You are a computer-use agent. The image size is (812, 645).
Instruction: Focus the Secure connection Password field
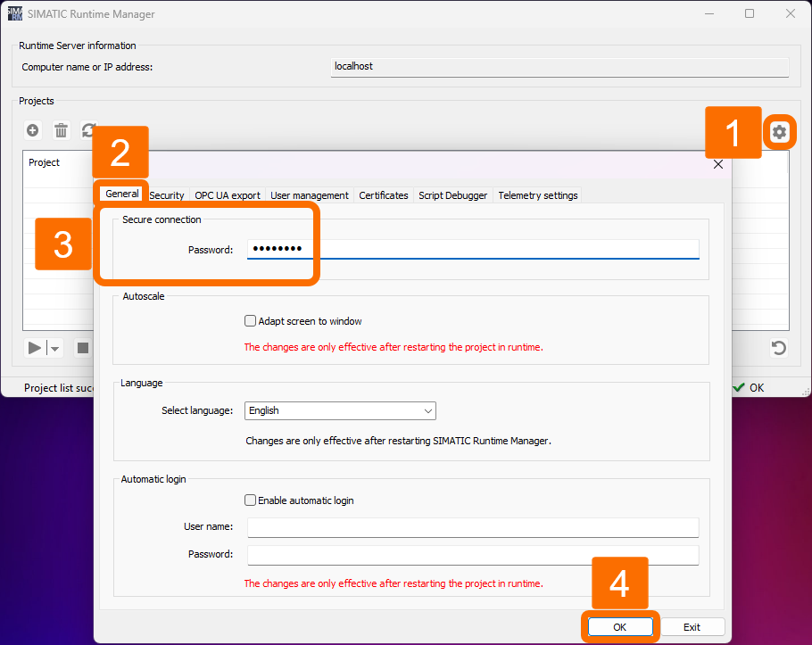(x=473, y=249)
